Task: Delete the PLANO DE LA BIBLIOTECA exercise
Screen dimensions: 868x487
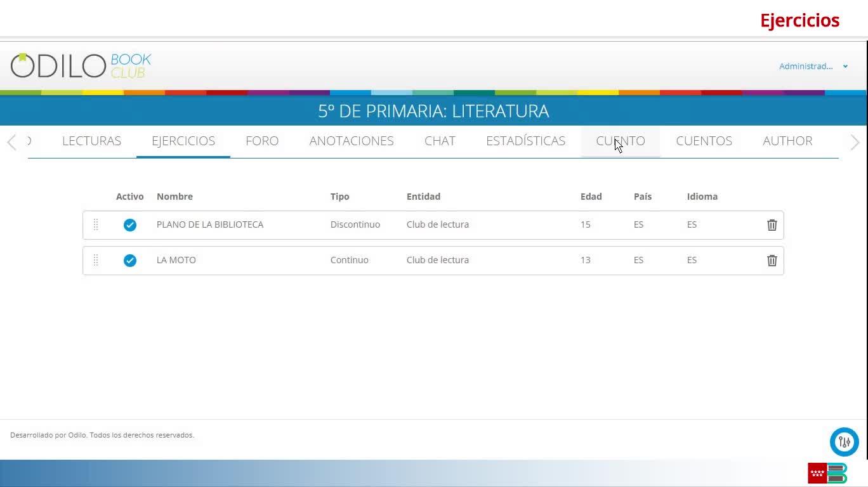Action: click(x=772, y=225)
